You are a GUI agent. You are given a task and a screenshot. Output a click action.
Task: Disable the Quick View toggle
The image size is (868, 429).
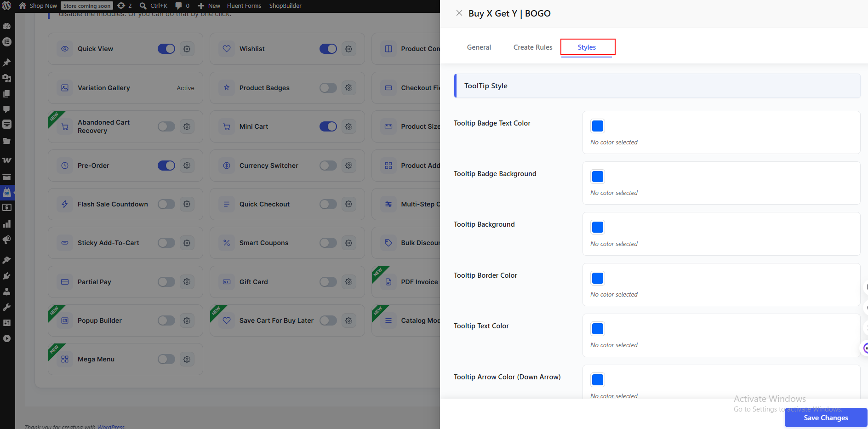166,49
